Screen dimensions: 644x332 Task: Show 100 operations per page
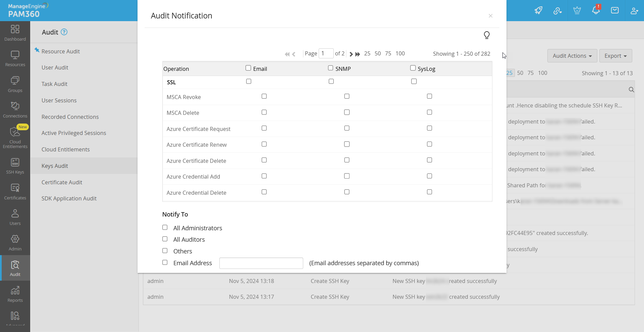[400, 53]
